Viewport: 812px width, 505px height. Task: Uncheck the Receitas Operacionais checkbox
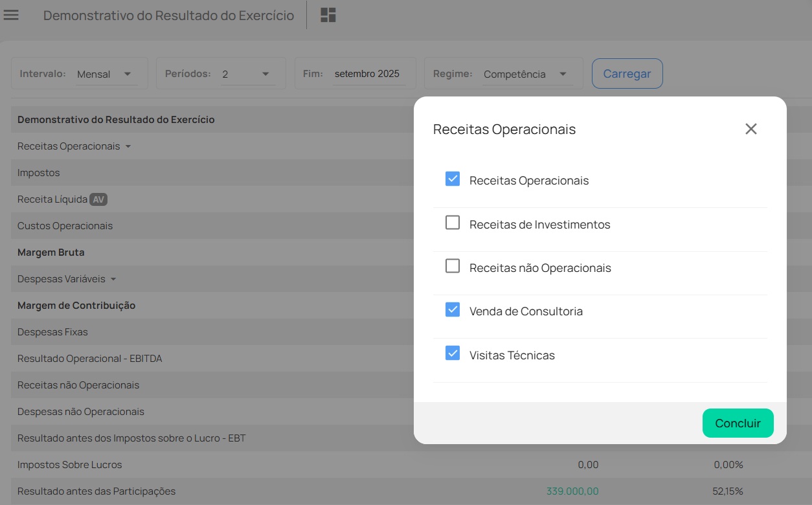[x=453, y=179]
